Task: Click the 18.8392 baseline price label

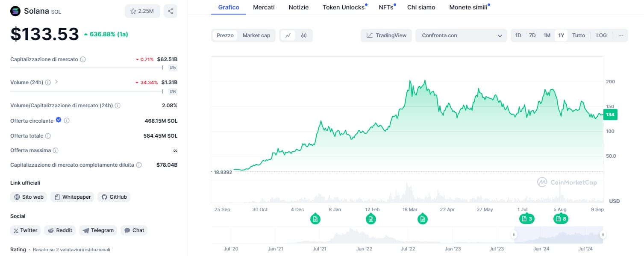Action: click(x=223, y=172)
